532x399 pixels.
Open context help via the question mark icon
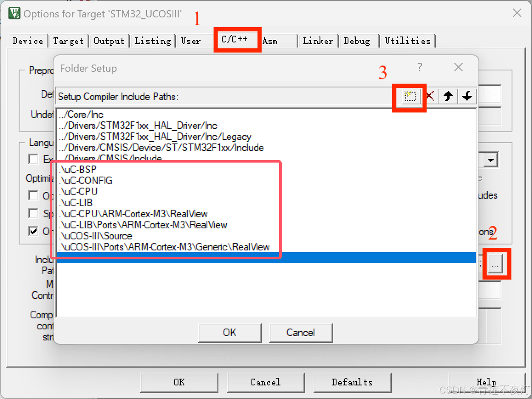419,67
